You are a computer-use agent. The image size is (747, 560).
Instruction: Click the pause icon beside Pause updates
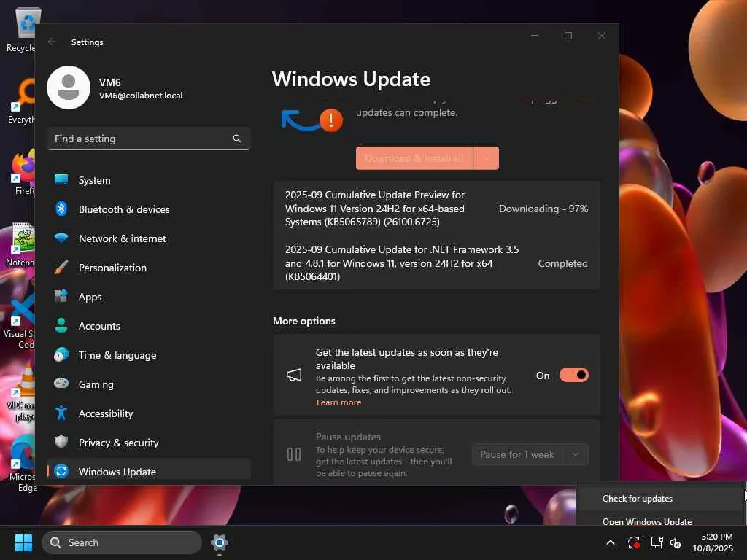(x=294, y=454)
